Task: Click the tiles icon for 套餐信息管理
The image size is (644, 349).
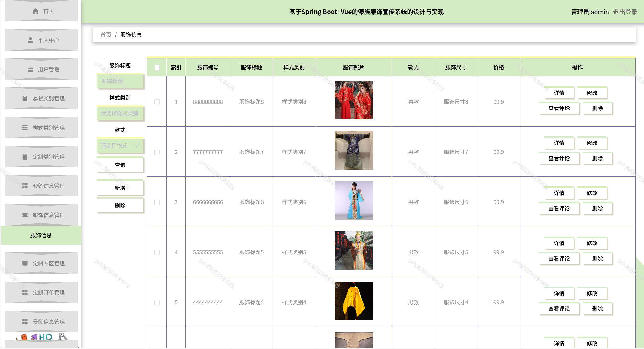Action: click(25, 186)
